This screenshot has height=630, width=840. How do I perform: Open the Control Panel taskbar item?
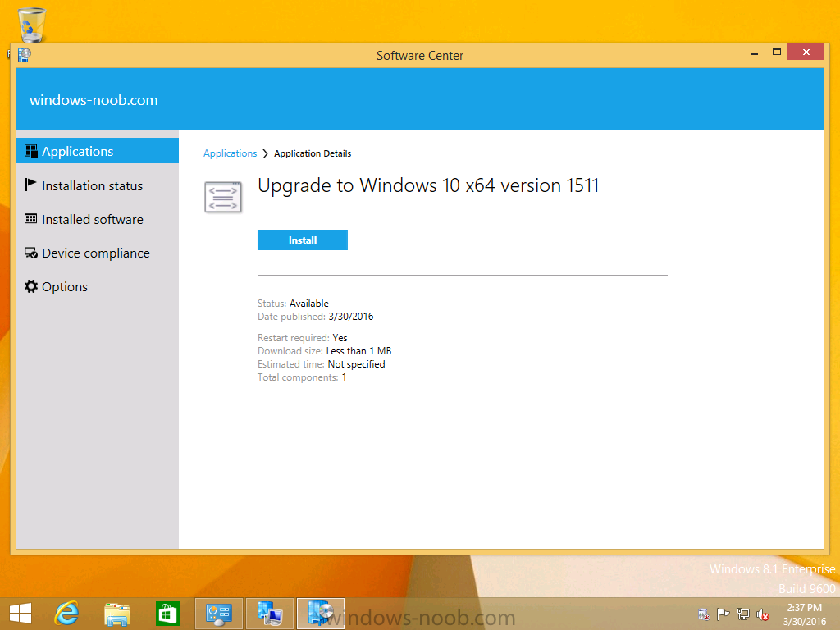(x=218, y=614)
